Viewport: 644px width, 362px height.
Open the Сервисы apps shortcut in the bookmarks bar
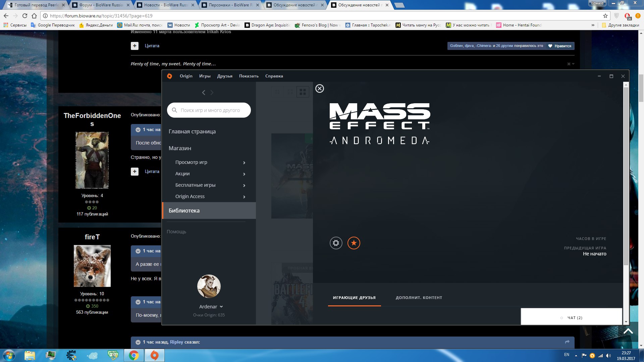15,25
